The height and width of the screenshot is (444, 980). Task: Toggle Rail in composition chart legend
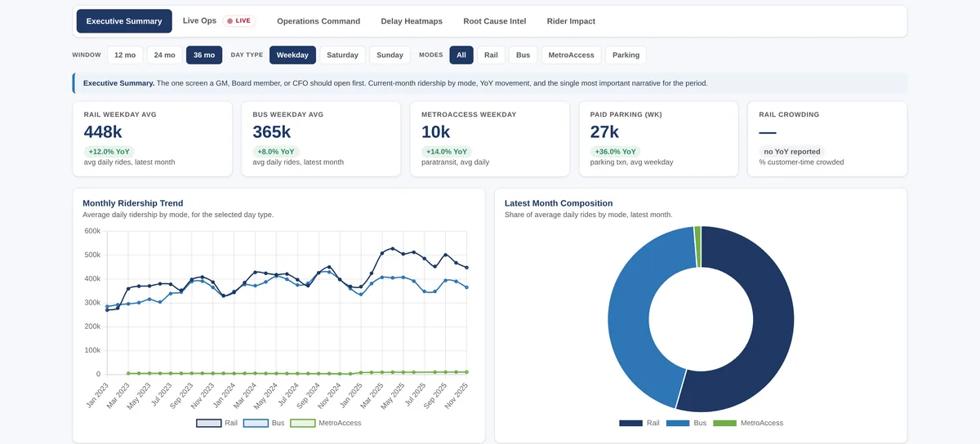tap(639, 423)
